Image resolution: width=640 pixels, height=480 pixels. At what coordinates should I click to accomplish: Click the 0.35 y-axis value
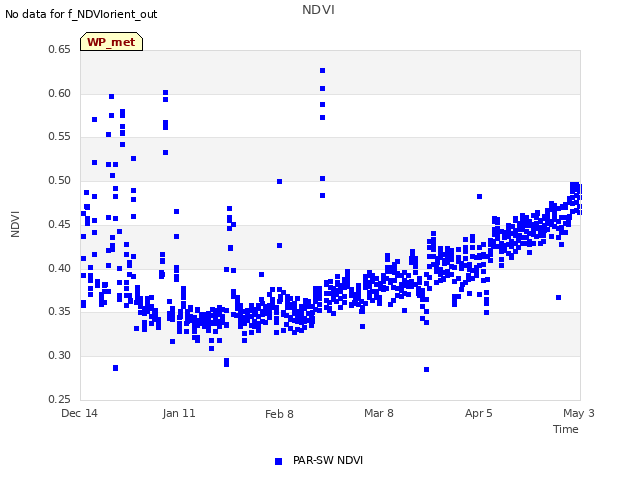[59, 311]
